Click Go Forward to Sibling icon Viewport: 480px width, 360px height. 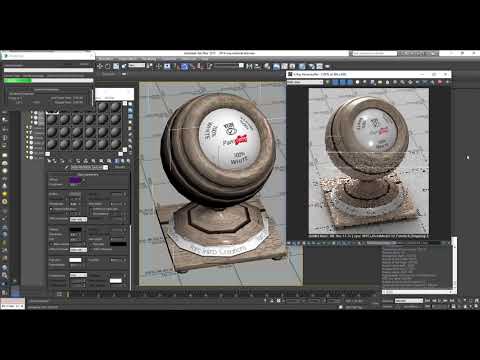128,161
